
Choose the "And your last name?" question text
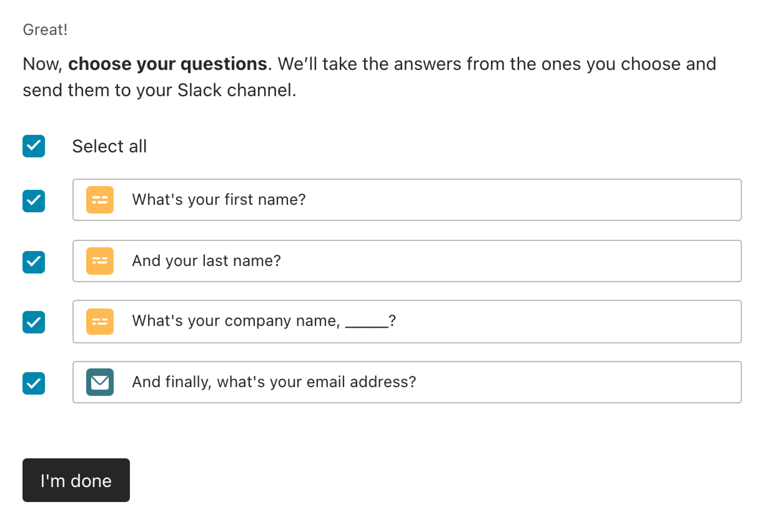point(206,261)
